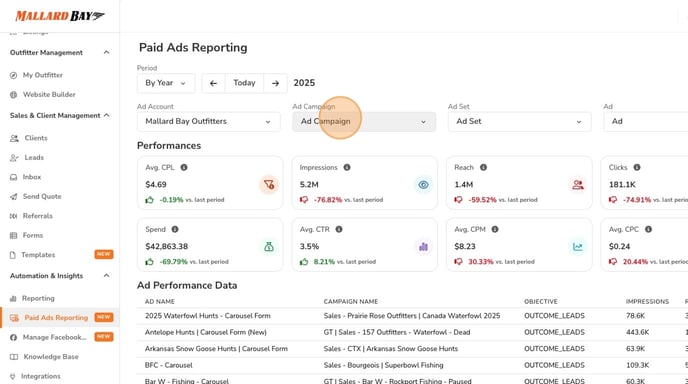Go to previous period with left arrow
Image resolution: width=688 pixels, height=384 pixels.
coord(213,83)
